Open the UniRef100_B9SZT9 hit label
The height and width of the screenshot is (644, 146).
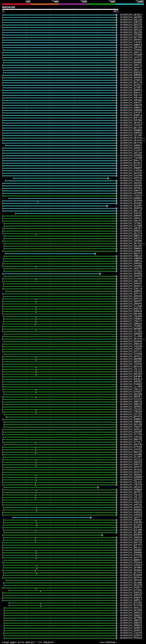coord(131,25)
